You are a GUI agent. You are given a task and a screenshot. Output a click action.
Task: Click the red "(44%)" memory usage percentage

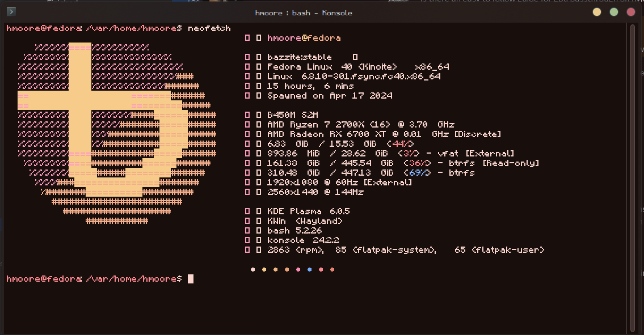coord(401,143)
